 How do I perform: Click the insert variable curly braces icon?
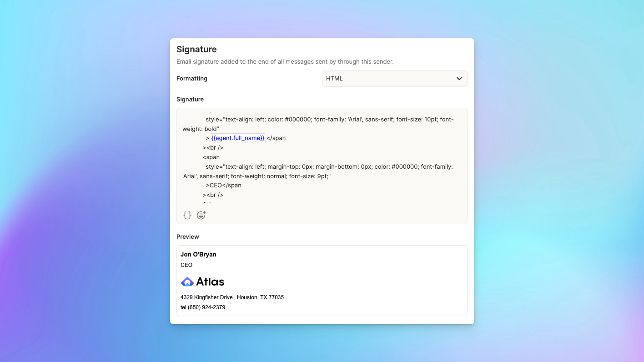tap(187, 215)
